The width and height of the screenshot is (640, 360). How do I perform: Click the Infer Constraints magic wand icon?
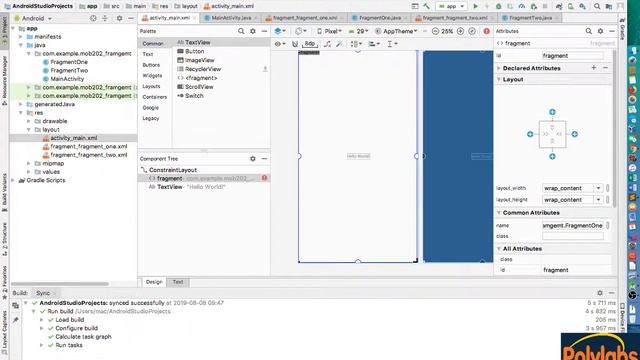point(339,44)
